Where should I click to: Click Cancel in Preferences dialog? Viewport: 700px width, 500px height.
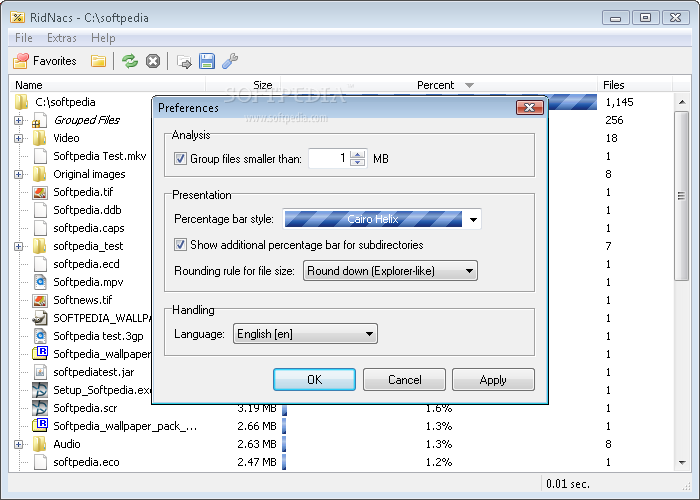point(404,379)
